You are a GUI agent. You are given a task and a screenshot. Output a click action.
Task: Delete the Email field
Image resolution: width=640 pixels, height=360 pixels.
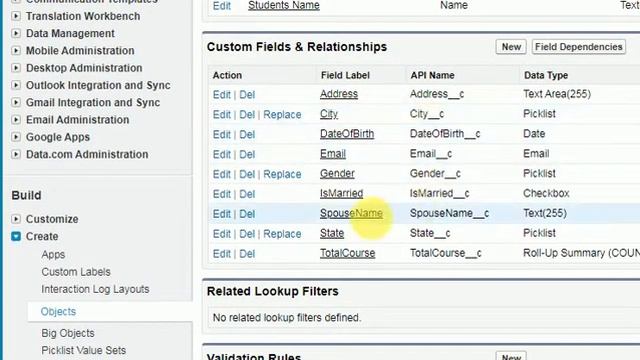tap(247, 155)
